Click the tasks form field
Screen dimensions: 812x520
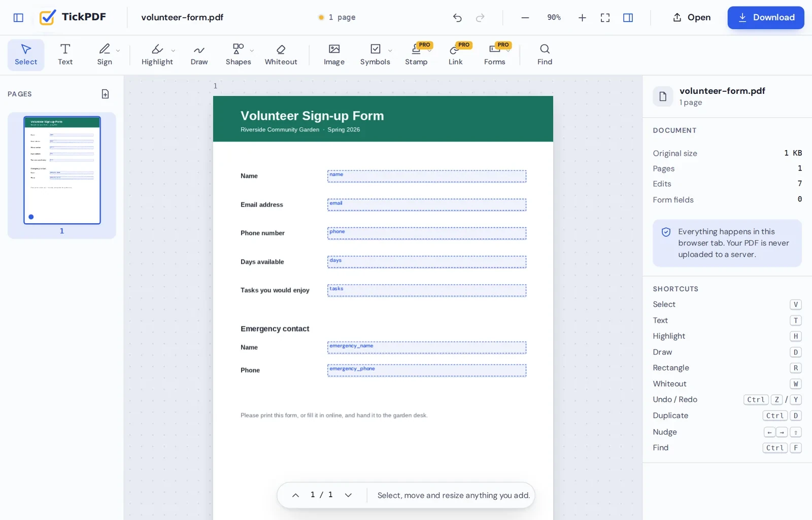click(427, 291)
